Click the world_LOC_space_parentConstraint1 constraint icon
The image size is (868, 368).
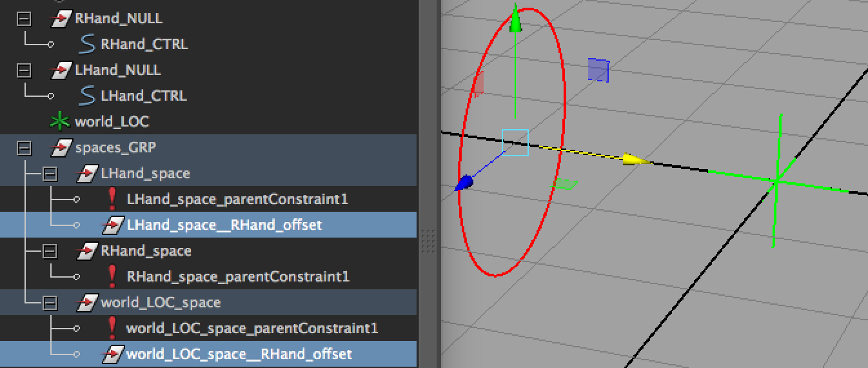(x=112, y=328)
